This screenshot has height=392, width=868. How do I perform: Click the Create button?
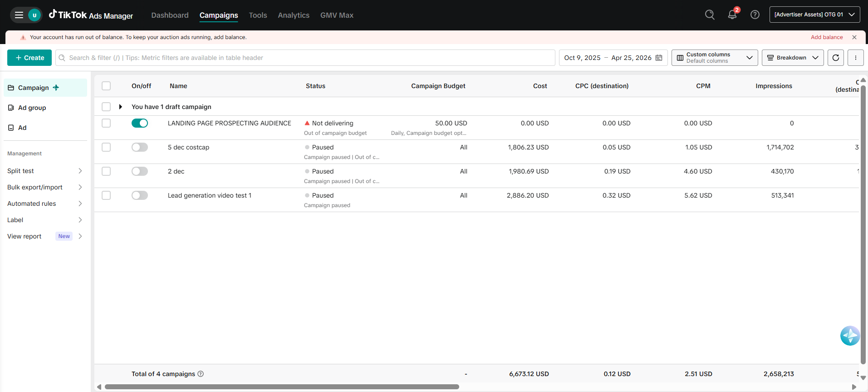coord(29,58)
